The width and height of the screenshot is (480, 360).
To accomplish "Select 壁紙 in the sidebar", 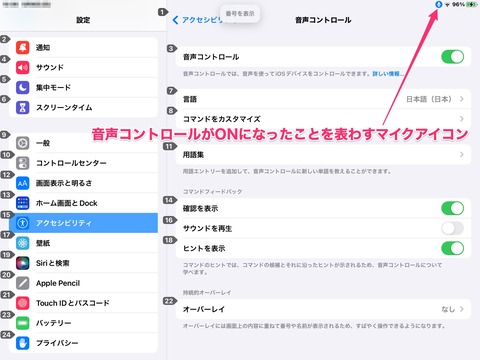I will [83, 243].
